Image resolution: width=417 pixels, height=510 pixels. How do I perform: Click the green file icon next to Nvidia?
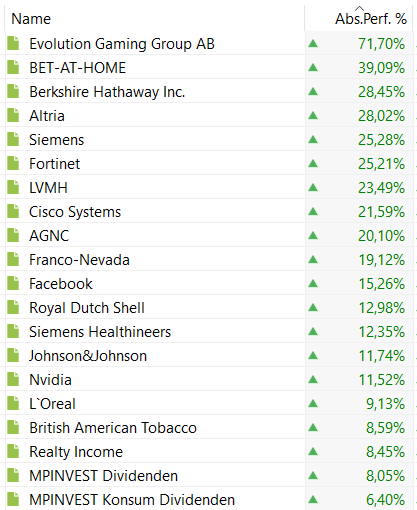[x=13, y=379]
